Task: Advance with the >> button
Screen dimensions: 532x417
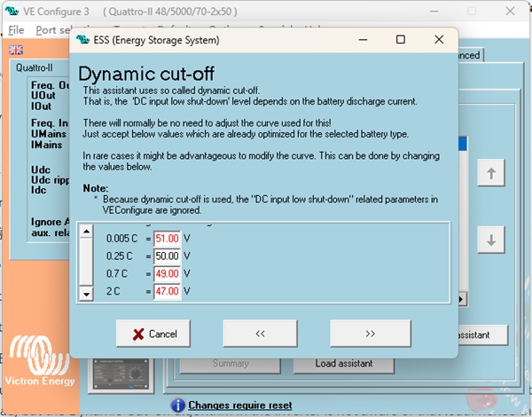Action: [x=371, y=334]
